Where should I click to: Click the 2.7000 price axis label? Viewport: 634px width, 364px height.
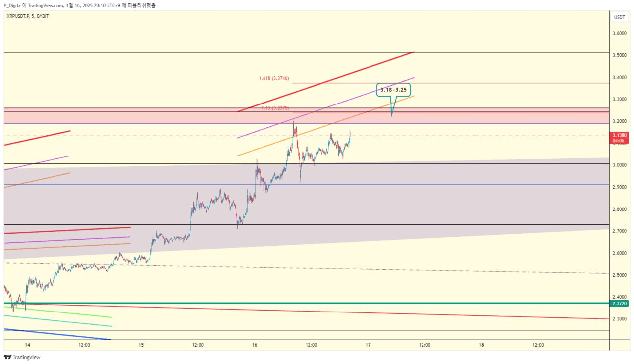(620, 231)
